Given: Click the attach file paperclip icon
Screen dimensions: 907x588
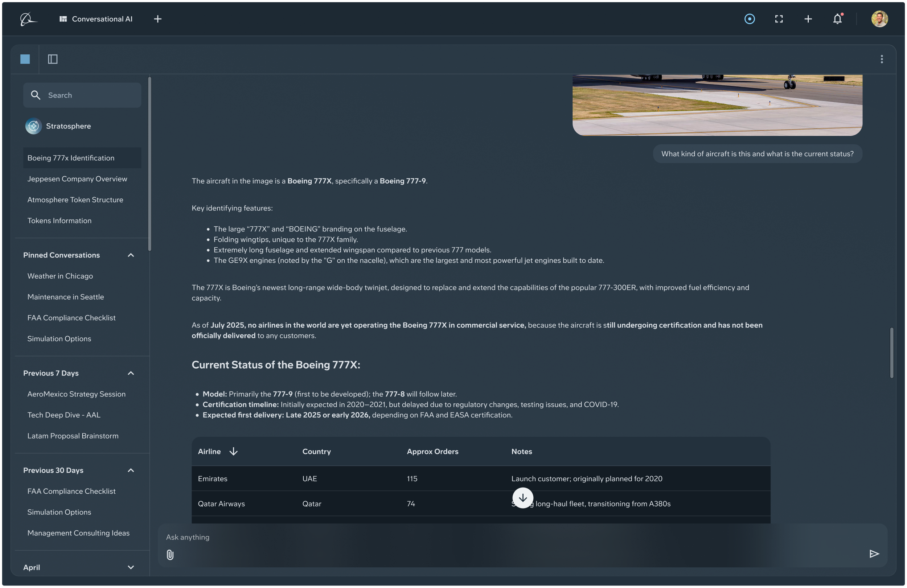Looking at the screenshot, I should click(x=170, y=555).
